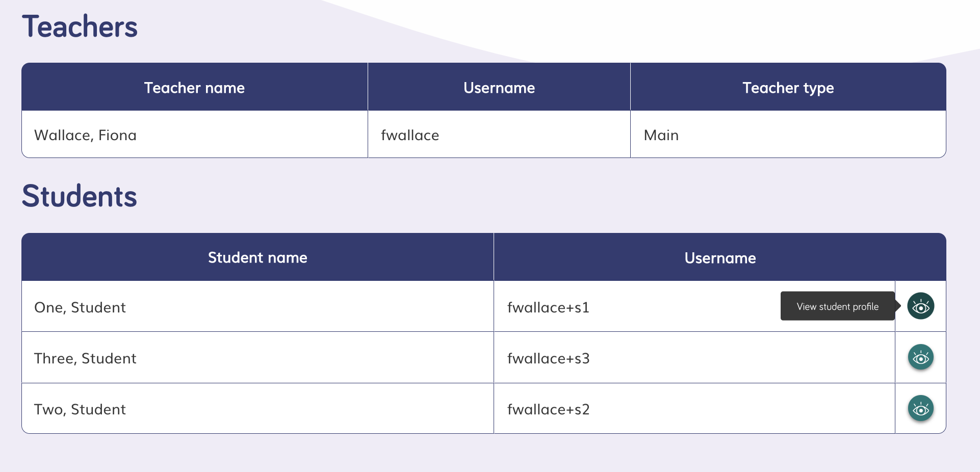This screenshot has width=980, height=472.
Task: Click the fwallace username cell
Action: [499, 135]
